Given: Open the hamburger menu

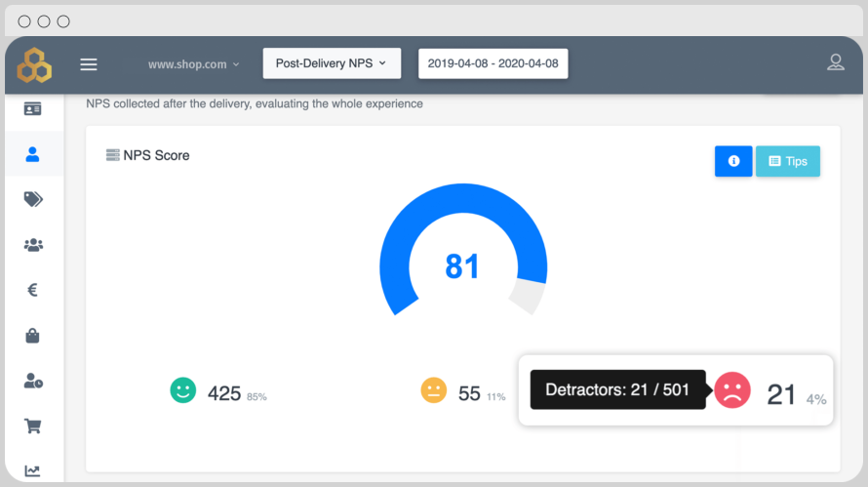Looking at the screenshot, I should [x=89, y=64].
